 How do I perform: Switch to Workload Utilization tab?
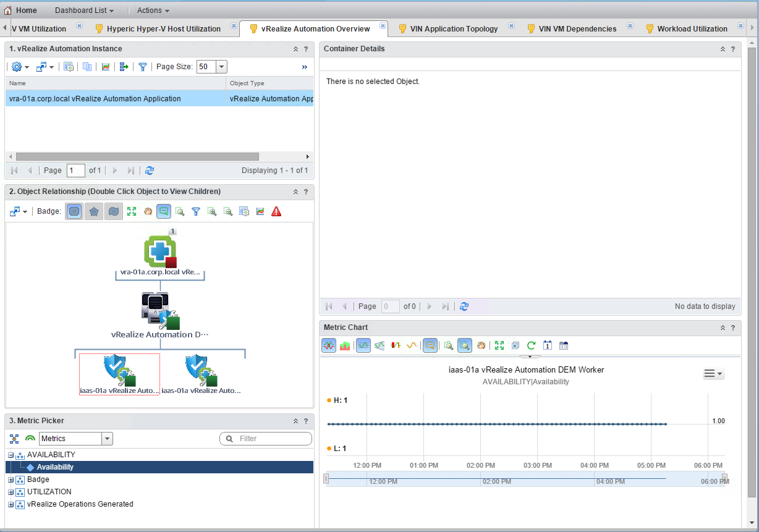click(692, 28)
